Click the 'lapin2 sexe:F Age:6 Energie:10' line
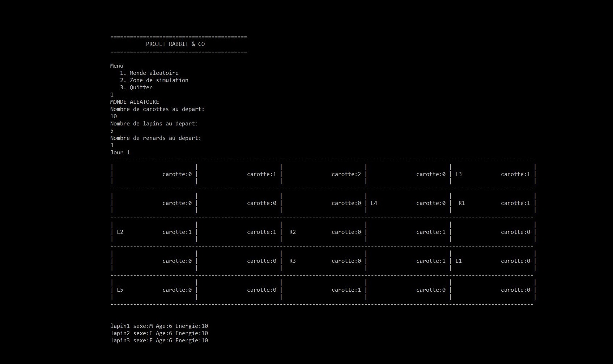This screenshot has width=613, height=364. tap(159, 333)
